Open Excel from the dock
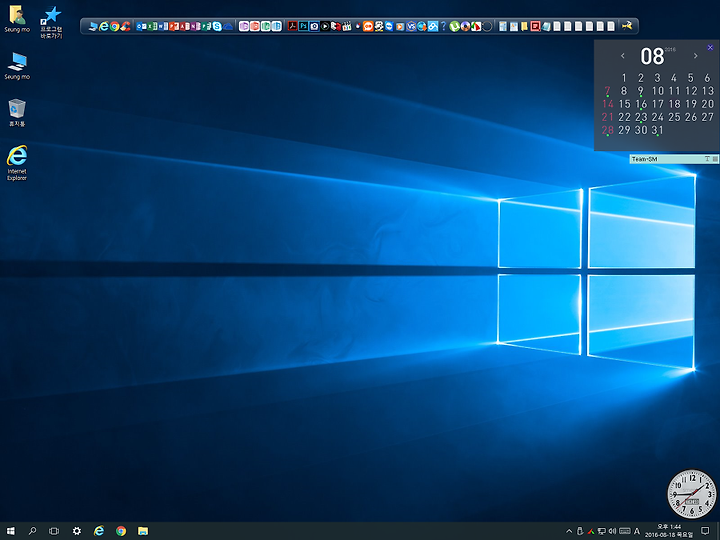 pos(152,26)
